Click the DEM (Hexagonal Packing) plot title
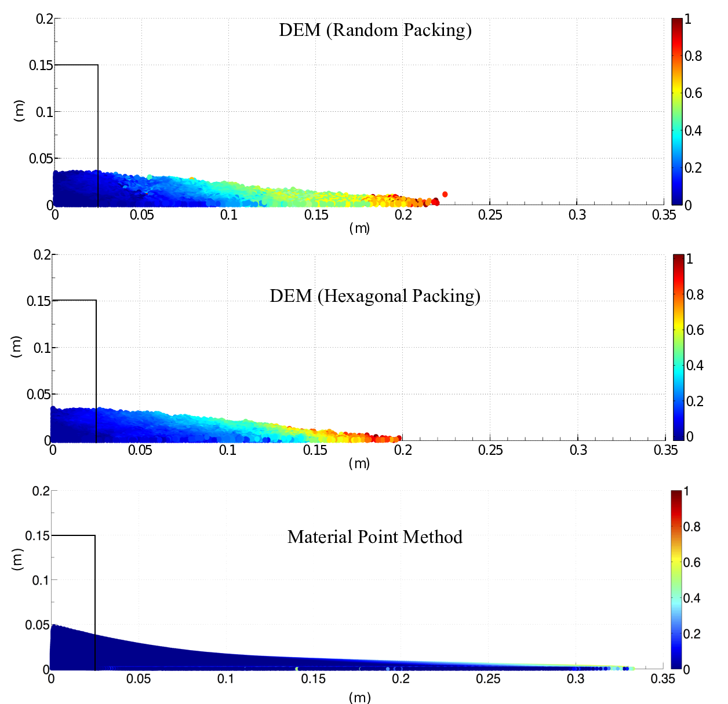Screen dimensions: 728x704 (x=375, y=296)
